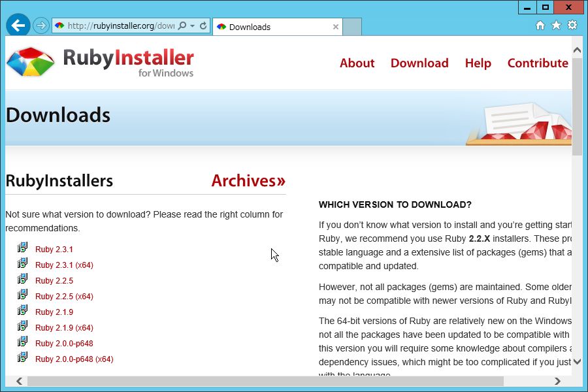Click the site favicon in the address bar
The height and width of the screenshot is (392, 588).
coord(59,25)
